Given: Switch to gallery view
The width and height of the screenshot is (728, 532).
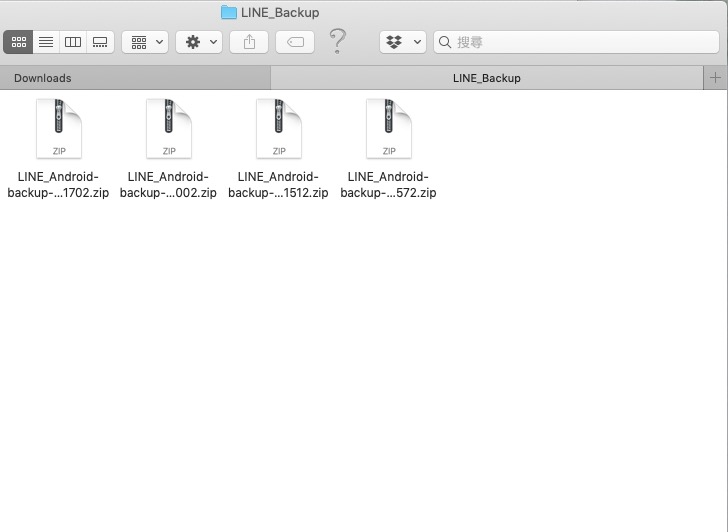Looking at the screenshot, I should 100,42.
